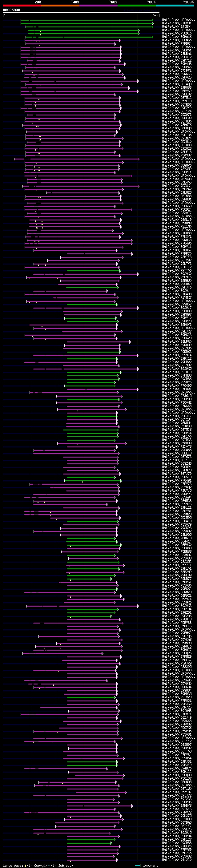Choose hit UniRef100_Q9LEU2
197x868 pixels.
tap(177, 94)
